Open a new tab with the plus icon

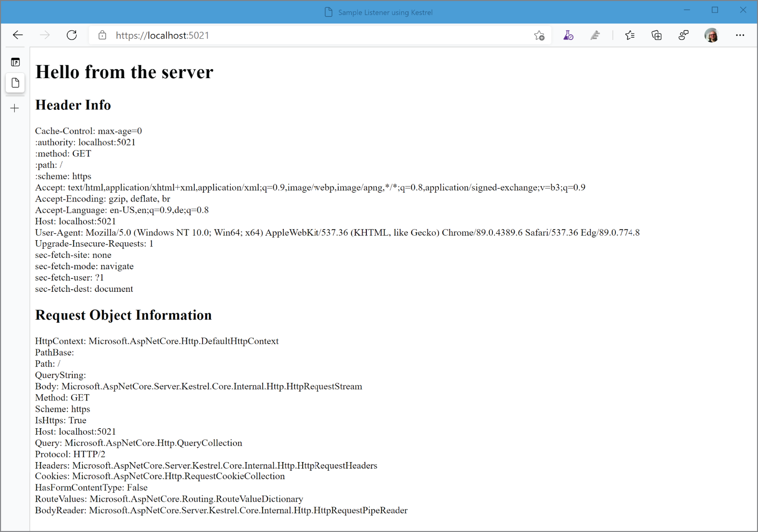pyautogui.click(x=15, y=108)
